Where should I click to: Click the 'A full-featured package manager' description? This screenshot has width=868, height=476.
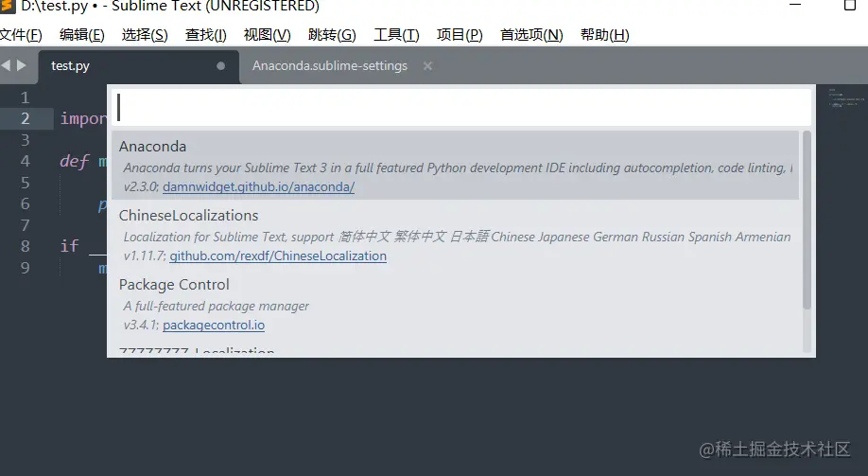pos(217,306)
